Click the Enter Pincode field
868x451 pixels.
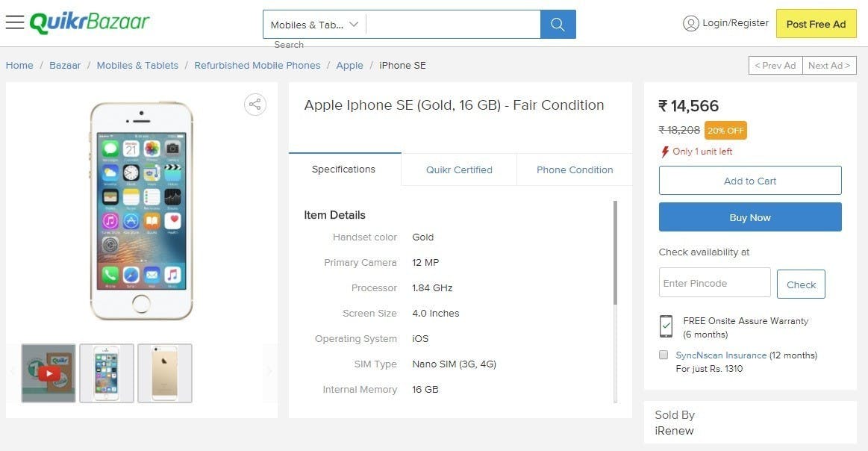point(714,283)
